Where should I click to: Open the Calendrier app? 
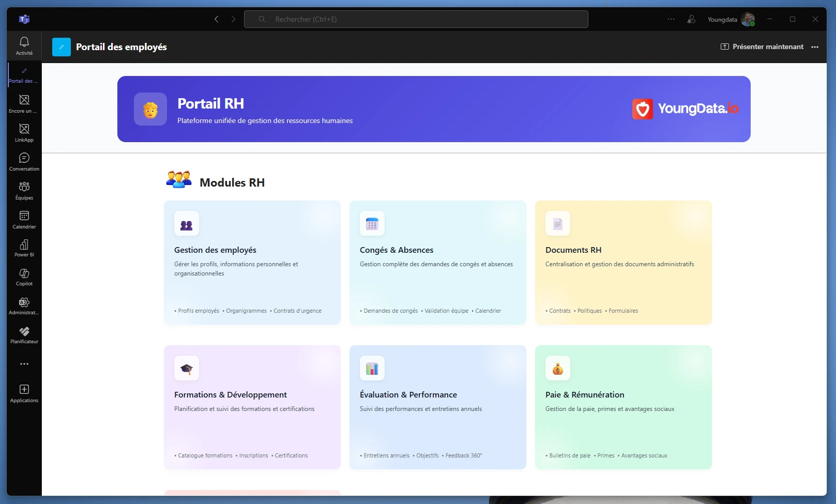24,220
